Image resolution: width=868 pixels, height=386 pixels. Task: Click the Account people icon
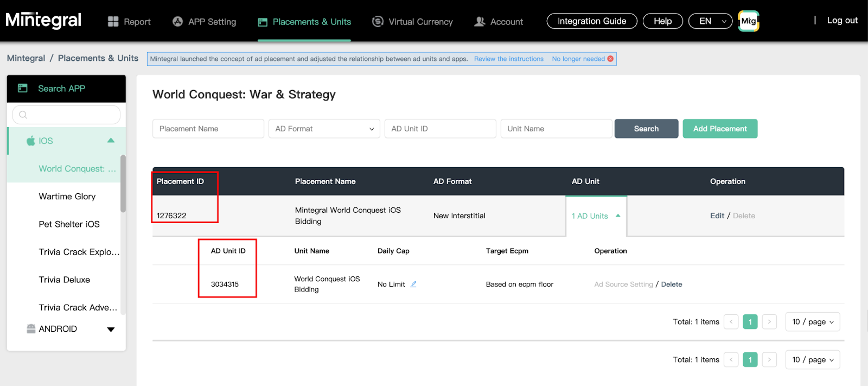[480, 21]
